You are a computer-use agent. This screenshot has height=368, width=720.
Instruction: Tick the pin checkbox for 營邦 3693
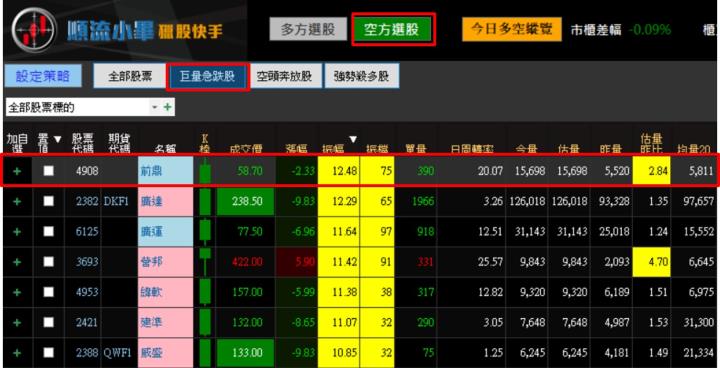click(48, 262)
